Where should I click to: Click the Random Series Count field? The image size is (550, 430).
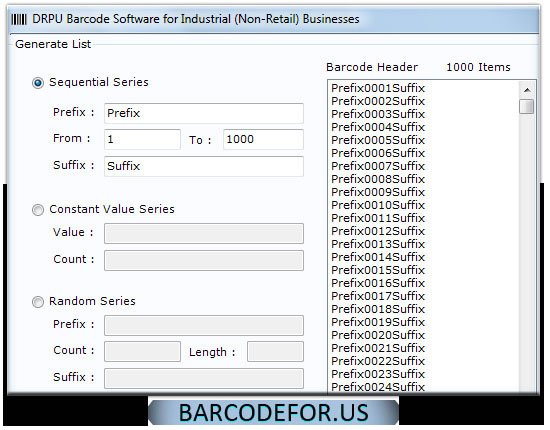click(x=142, y=351)
